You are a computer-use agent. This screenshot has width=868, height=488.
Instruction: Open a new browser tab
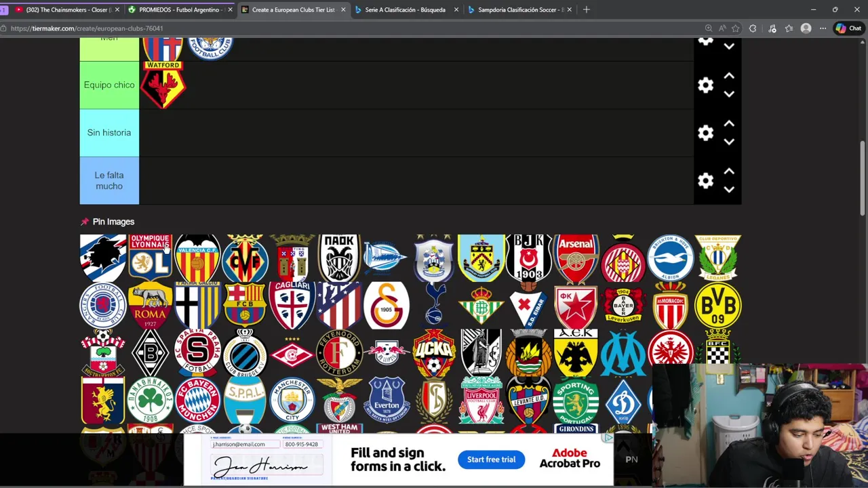point(587,9)
